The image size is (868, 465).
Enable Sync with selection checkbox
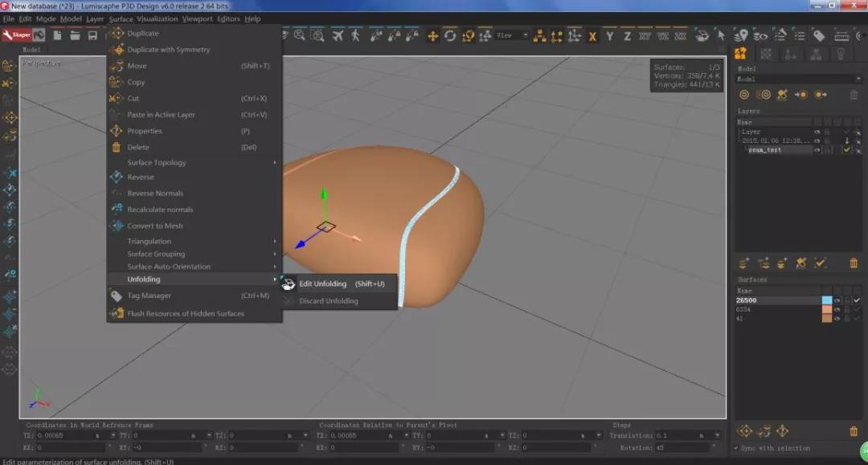(737, 448)
